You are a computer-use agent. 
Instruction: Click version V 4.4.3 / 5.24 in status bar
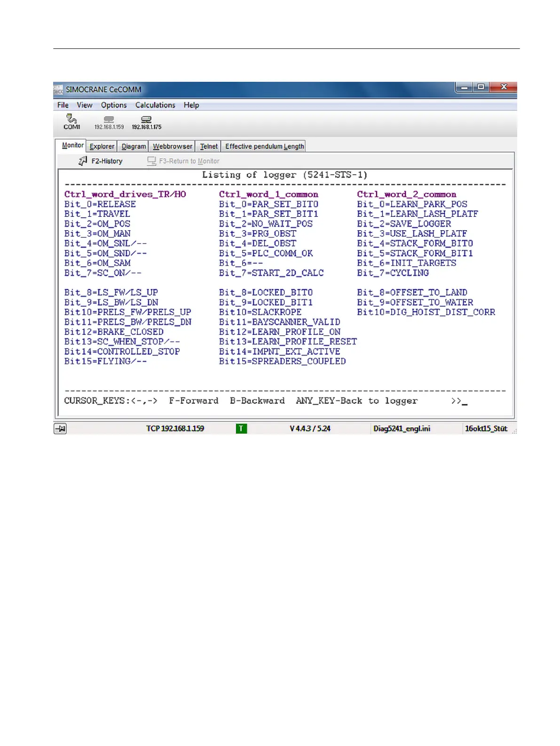tap(310, 429)
